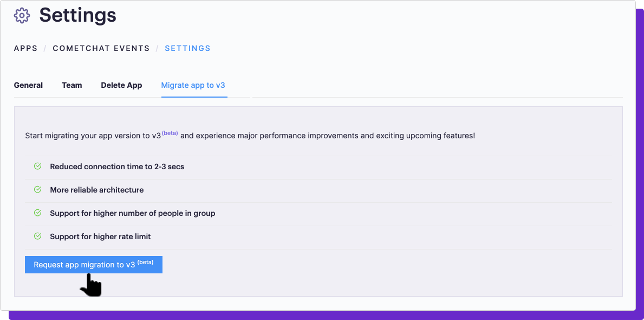Open the Team tab
Image resolution: width=644 pixels, height=320 pixels.
pos(72,86)
